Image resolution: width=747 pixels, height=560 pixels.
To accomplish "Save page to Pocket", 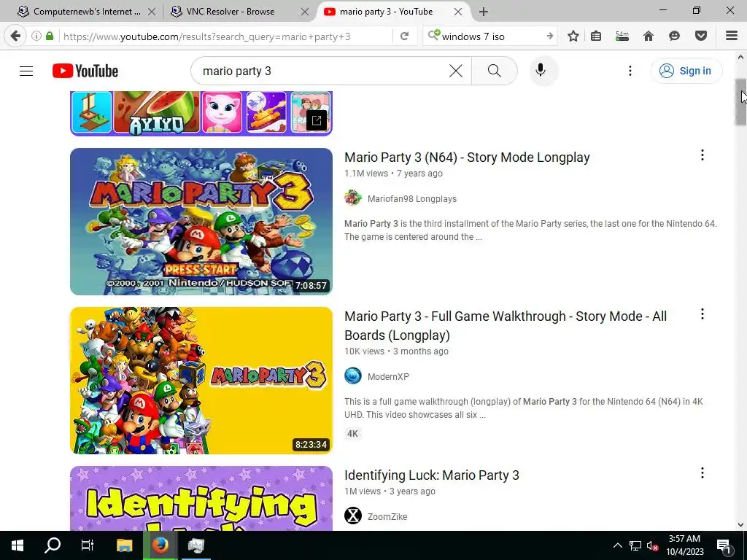I will pos(701,36).
